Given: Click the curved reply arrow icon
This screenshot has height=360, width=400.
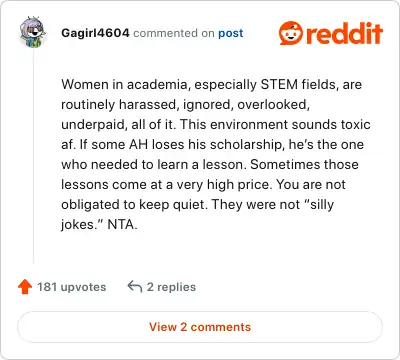Looking at the screenshot, I should click(135, 287).
